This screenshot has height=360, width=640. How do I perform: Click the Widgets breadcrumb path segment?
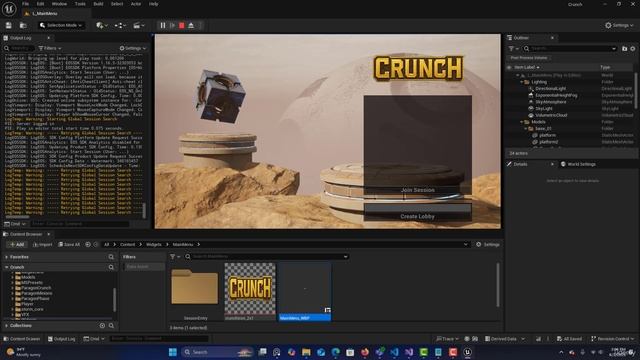click(154, 244)
